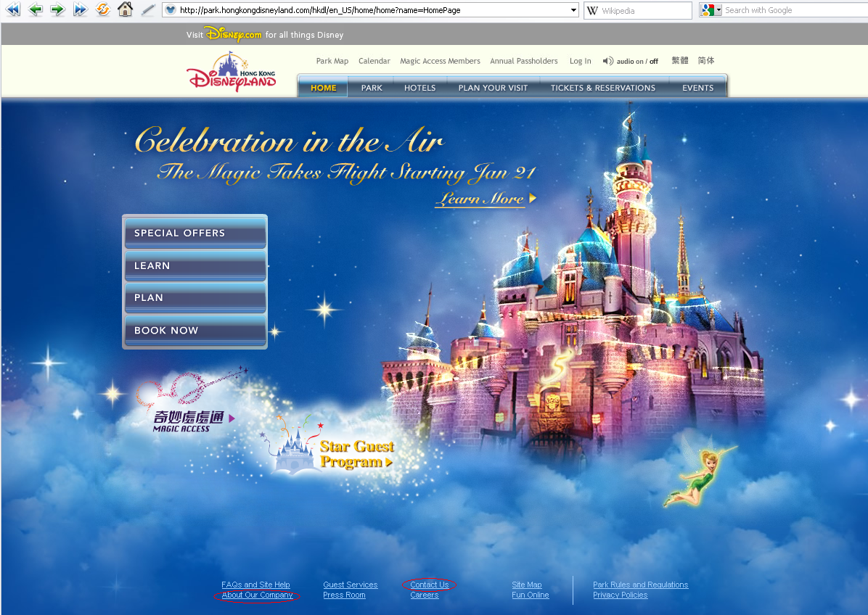This screenshot has width=868, height=615.
Task: Open the Park Map link
Action: 332,61
